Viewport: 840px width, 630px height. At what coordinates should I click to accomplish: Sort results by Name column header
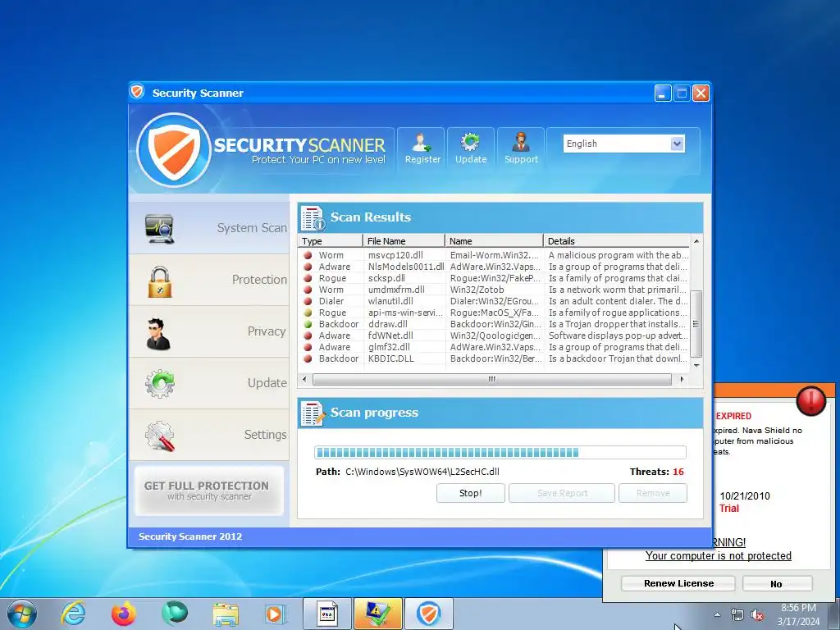[493, 241]
